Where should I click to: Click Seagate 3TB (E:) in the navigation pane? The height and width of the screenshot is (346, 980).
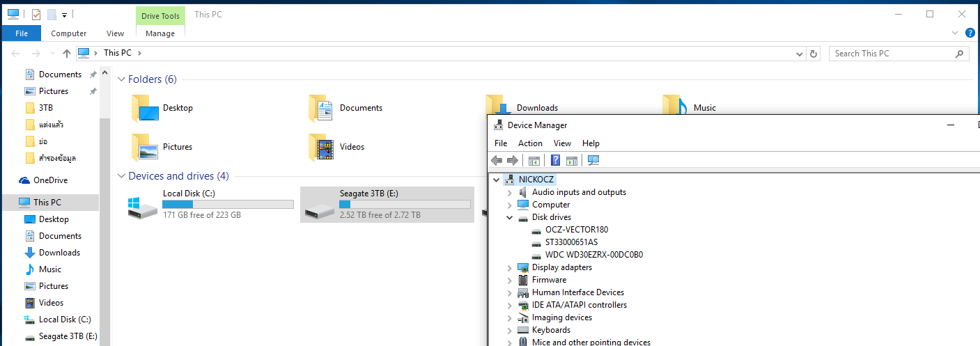pos(68,336)
